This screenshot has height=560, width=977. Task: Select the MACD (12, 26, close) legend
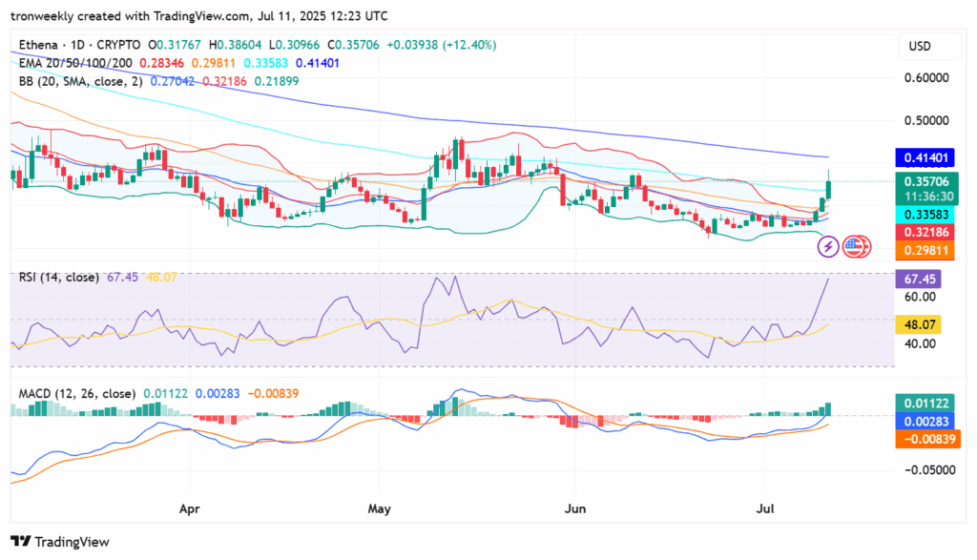(x=76, y=394)
